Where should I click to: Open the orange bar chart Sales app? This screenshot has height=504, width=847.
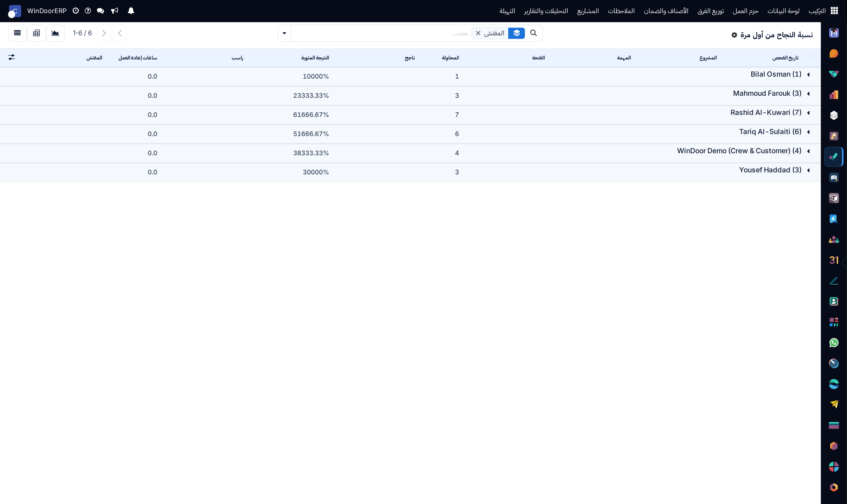(x=834, y=95)
